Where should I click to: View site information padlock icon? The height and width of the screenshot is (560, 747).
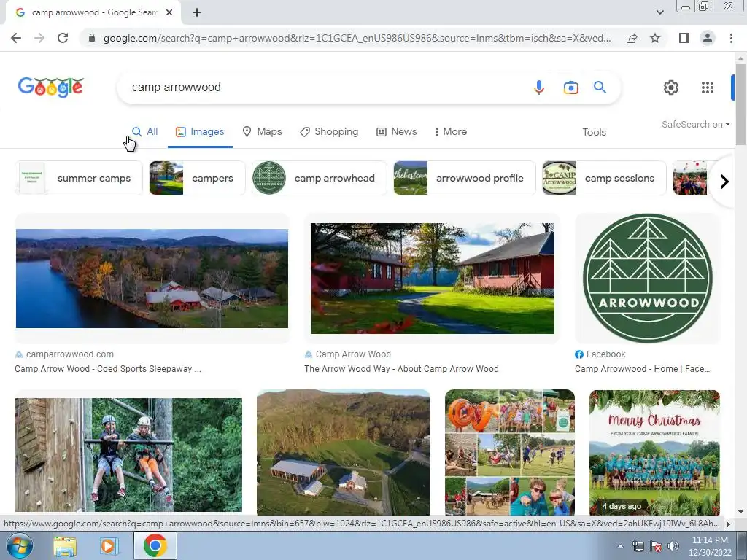click(92, 38)
